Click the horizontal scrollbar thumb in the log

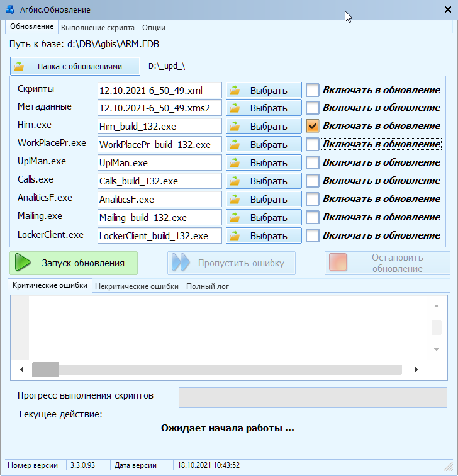click(x=45, y=370)
